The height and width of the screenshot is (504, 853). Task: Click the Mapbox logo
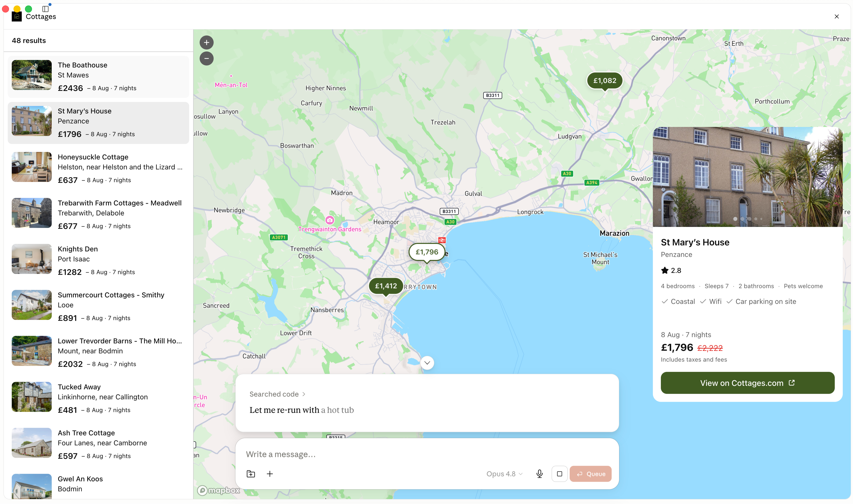click(219, 490)
